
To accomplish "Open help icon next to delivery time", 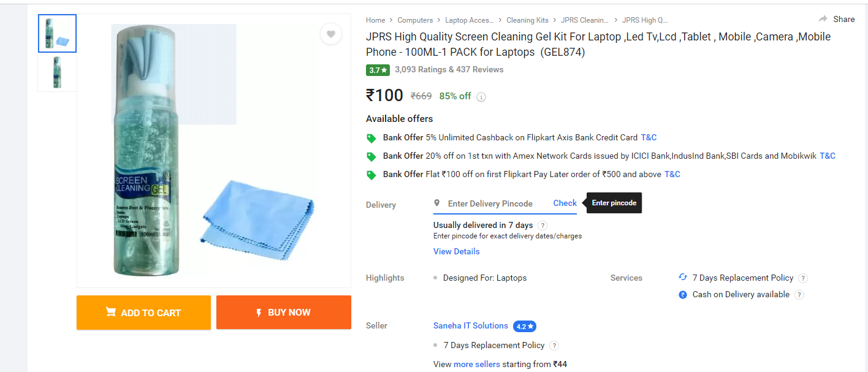I will point(542,226).
